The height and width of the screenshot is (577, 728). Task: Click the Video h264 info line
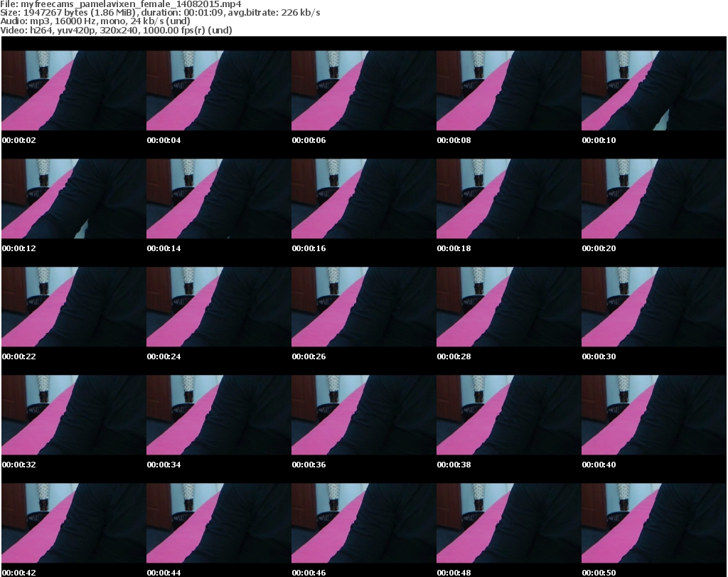pos(116,30)
